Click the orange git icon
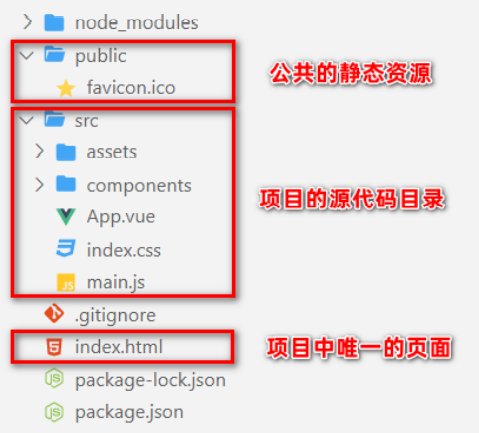The height and width of the screenshot is (433, 479). [x=54, y=313]
